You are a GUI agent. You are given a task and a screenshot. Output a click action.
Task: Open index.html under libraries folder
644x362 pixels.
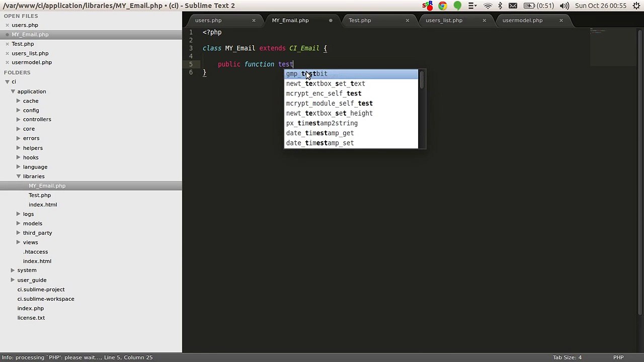43,205
